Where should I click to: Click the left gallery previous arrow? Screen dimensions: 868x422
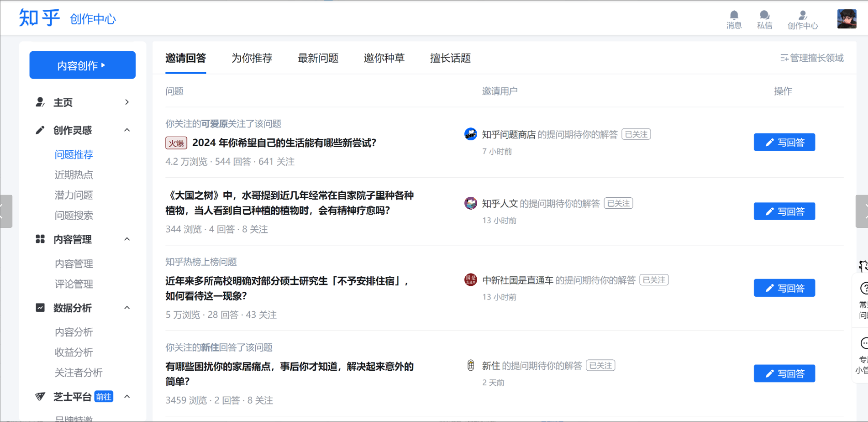click(5, 211)
